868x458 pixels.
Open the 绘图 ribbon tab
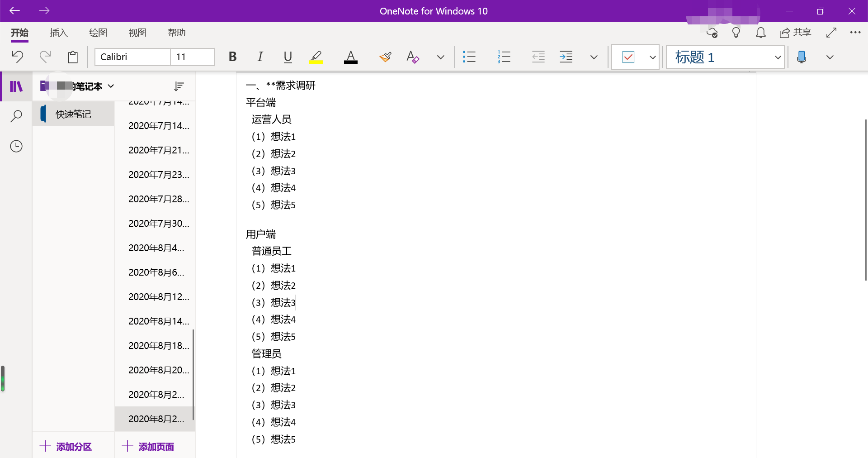pos(98,33)
